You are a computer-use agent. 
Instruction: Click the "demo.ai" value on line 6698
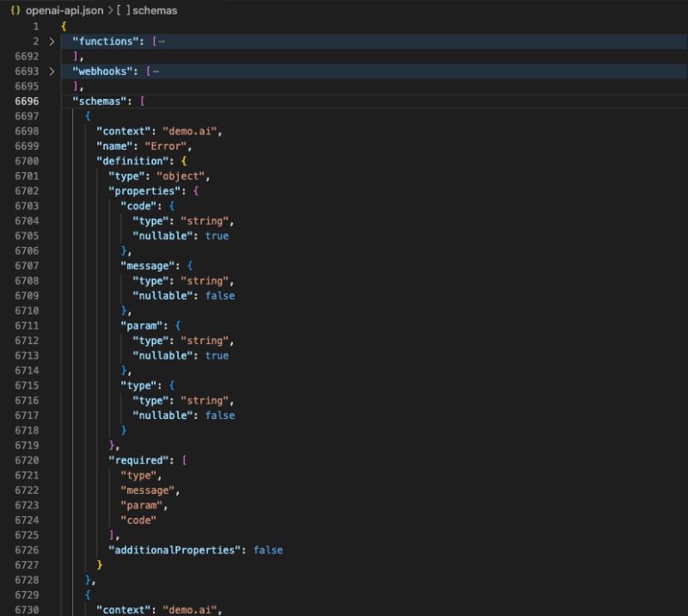[189, 132]
